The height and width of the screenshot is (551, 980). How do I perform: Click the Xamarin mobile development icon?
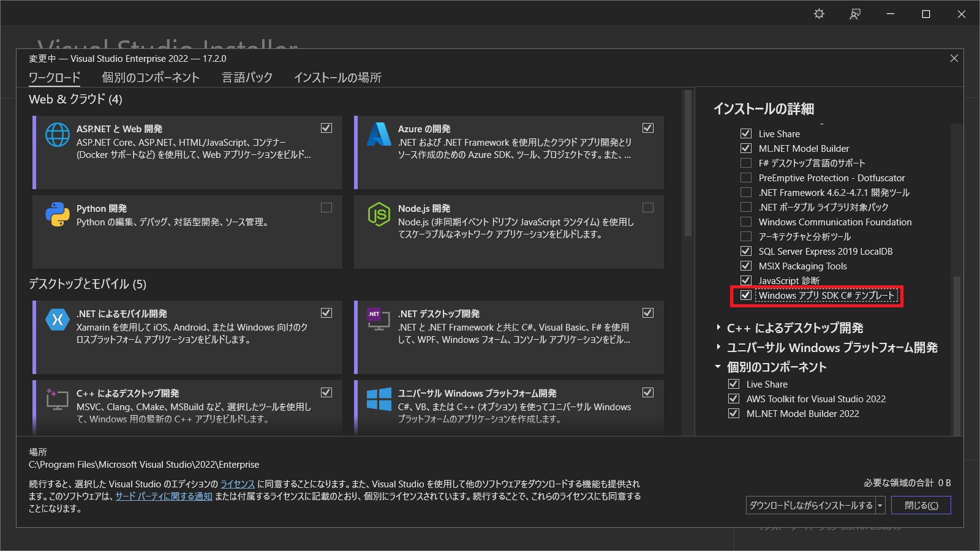coord(58,319)
